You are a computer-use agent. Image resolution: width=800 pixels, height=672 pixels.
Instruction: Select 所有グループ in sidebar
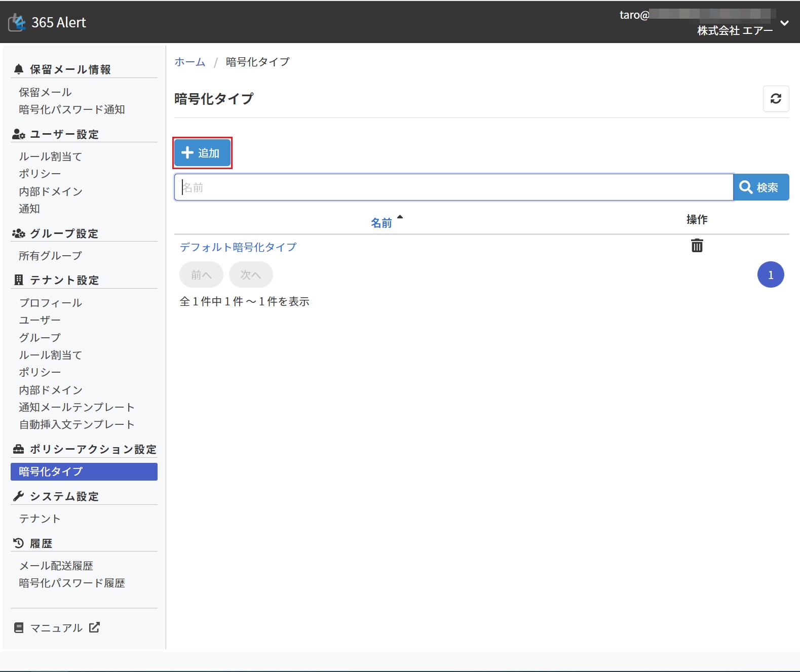50,256
